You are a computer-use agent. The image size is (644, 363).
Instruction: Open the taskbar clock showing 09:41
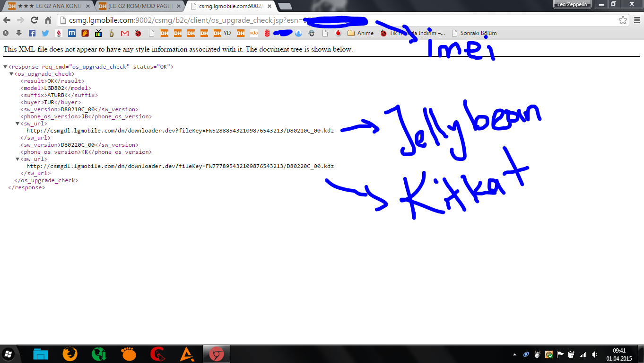pos(619,354)
